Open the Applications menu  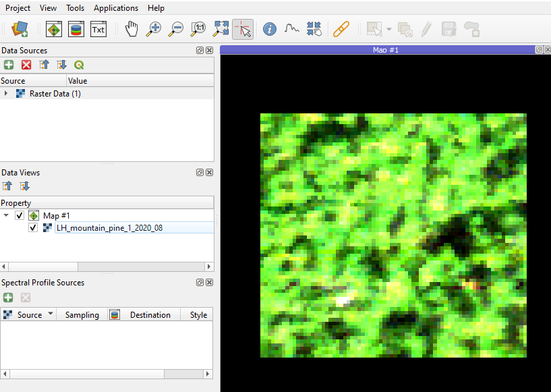(116, 8)
